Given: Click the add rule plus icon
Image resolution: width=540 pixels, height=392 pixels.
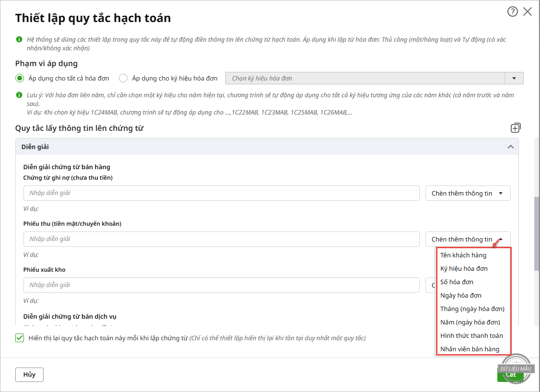Looking at the screenshot, I should [516, 128].
